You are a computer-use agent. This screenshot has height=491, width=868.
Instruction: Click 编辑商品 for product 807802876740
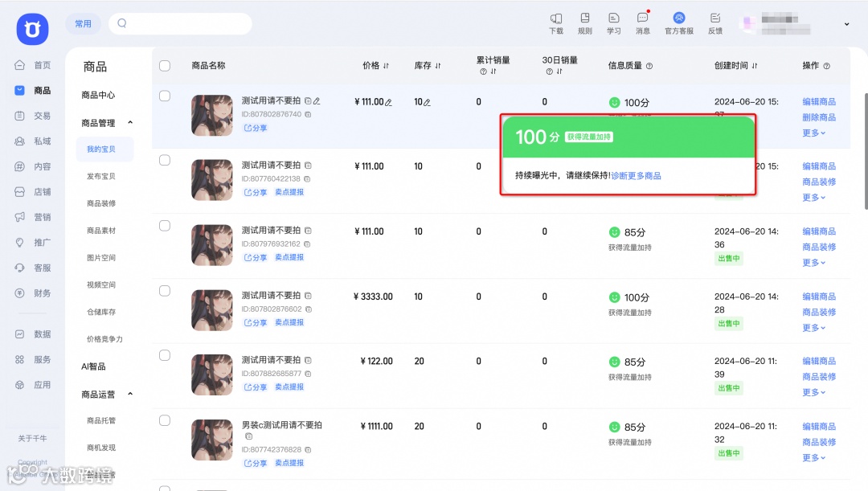tap(819, 102)
